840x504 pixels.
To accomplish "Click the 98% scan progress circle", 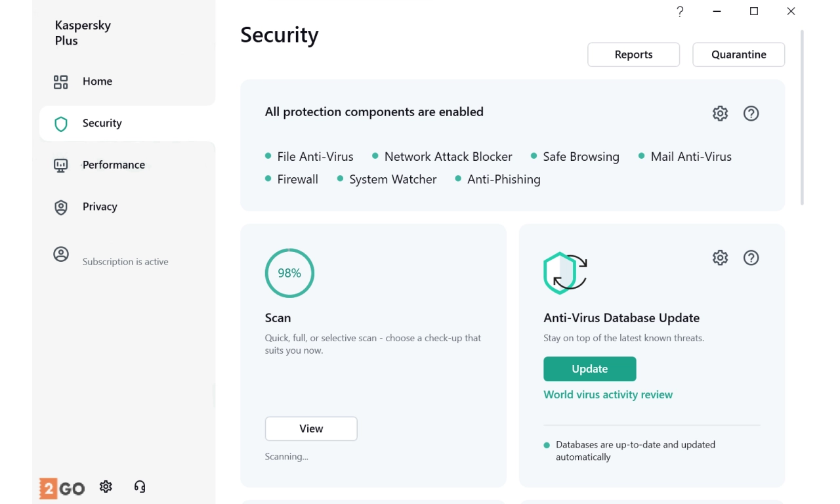I will click(x=289, y=273).
